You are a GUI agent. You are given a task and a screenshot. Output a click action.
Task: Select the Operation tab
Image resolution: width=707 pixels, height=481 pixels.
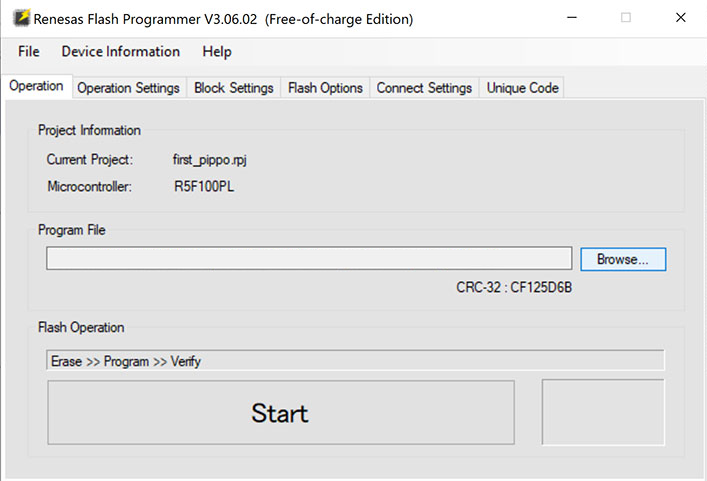pos(36,86)
